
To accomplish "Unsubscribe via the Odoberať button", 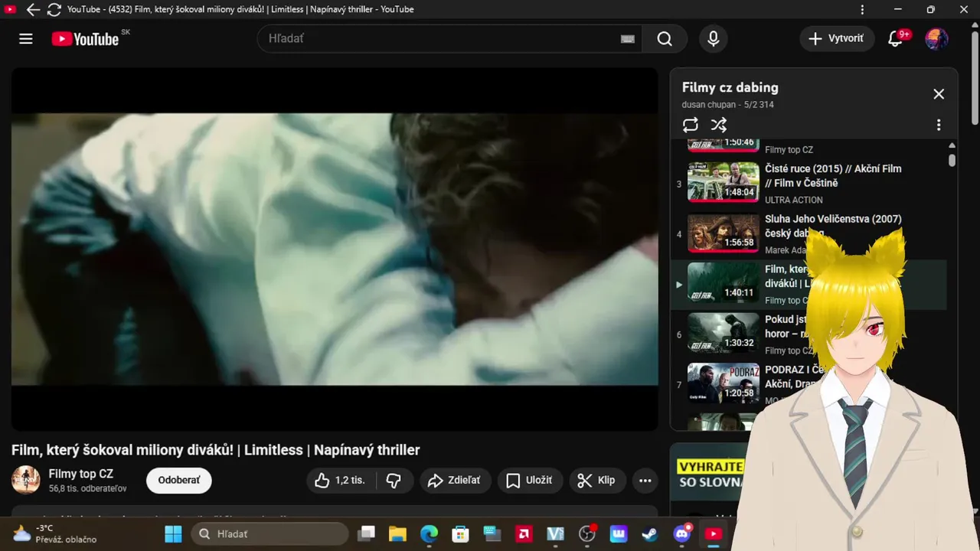I will click(x=179, y=481).
